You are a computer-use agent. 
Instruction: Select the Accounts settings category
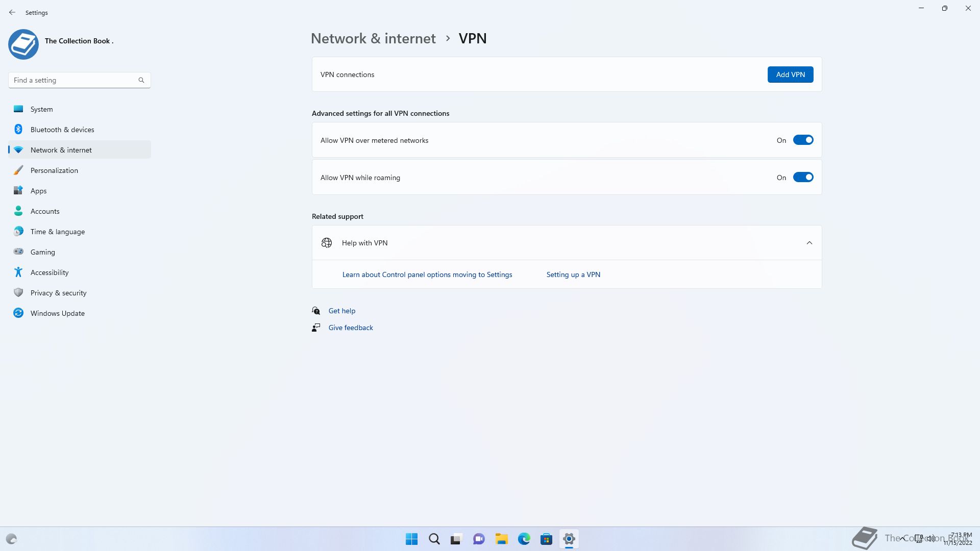(45, 211)
